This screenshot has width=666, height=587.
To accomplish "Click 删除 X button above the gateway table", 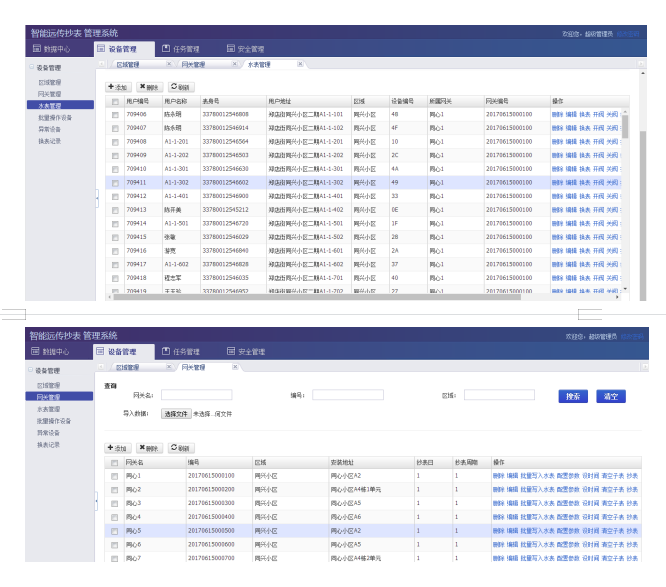I will pos(149,448).
